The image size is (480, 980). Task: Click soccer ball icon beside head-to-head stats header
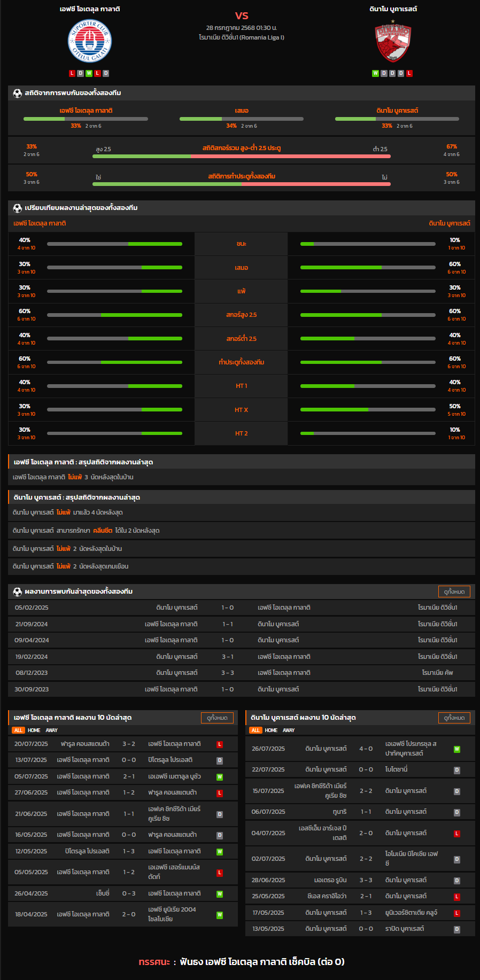18,93
